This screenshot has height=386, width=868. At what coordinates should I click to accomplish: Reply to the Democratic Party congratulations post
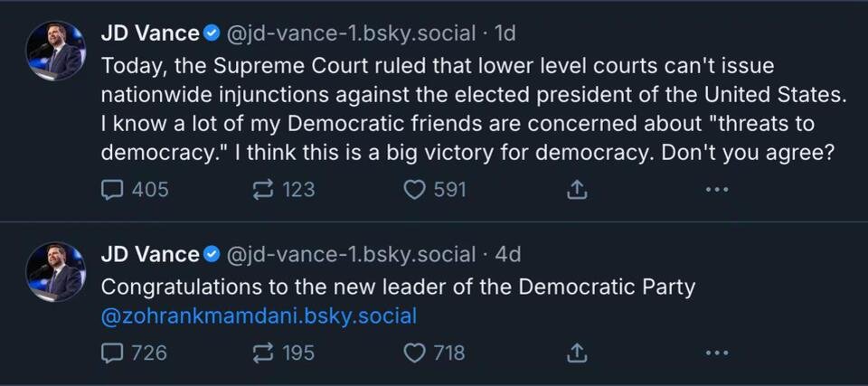coord(134,353)
